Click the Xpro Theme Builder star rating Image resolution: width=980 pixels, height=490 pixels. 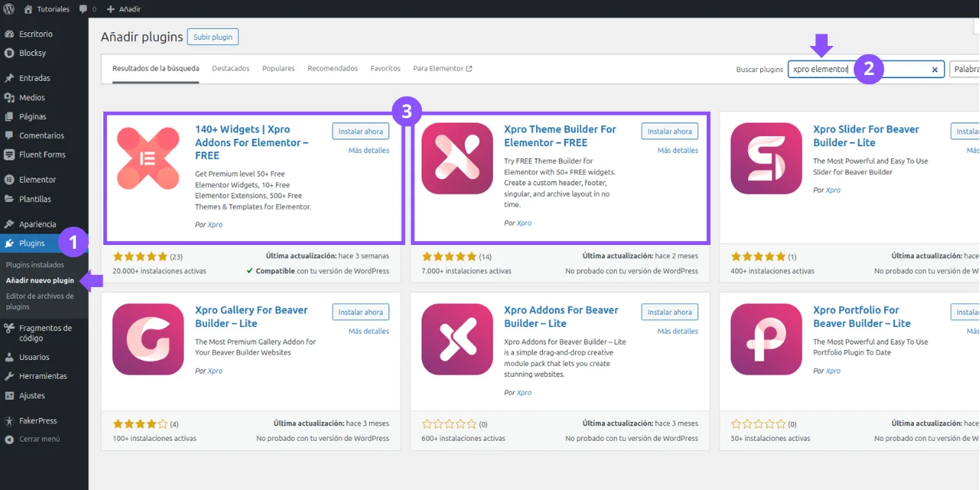tap(449, 256)
